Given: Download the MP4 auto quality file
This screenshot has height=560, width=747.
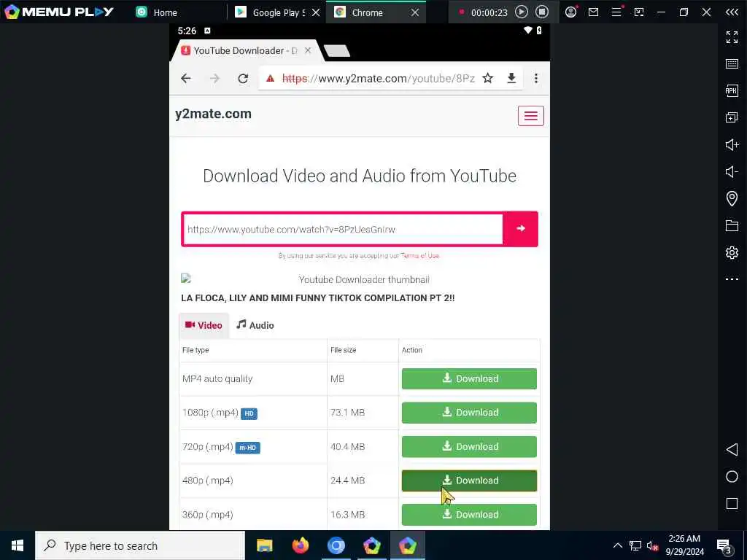Looking at the screenshot, I should click(469, 378).
